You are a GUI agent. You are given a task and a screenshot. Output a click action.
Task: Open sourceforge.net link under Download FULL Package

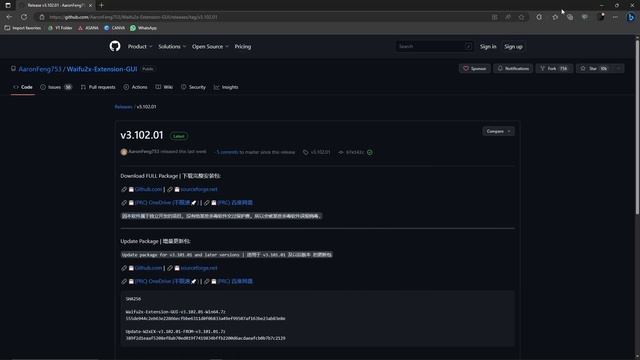click(x=199, y=189)
